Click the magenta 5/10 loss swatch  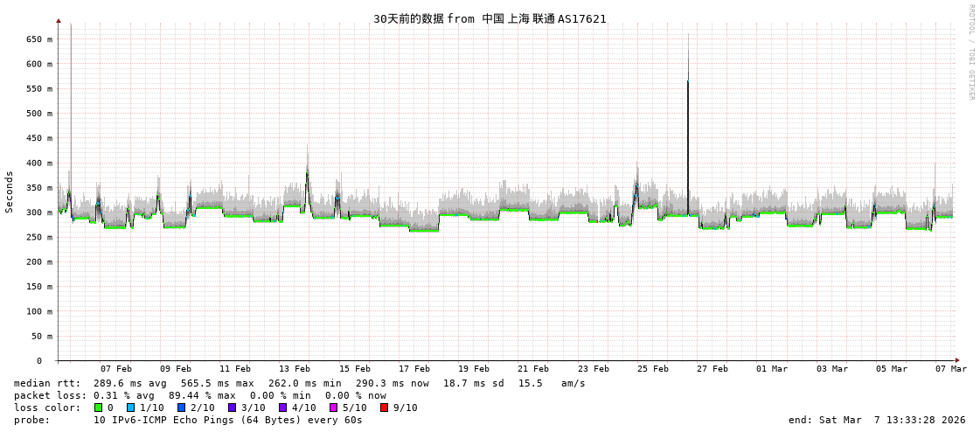tap(334, 408)
